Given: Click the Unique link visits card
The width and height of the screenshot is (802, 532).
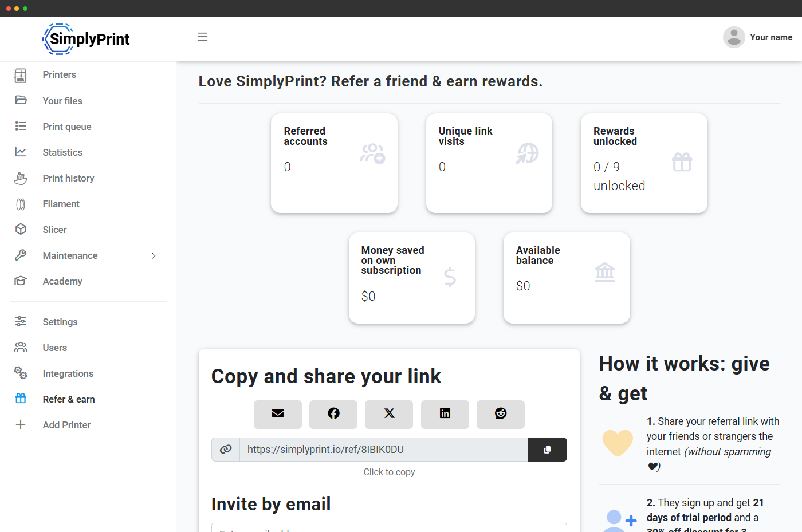Looking at the screenshot, I should point(489,163).
